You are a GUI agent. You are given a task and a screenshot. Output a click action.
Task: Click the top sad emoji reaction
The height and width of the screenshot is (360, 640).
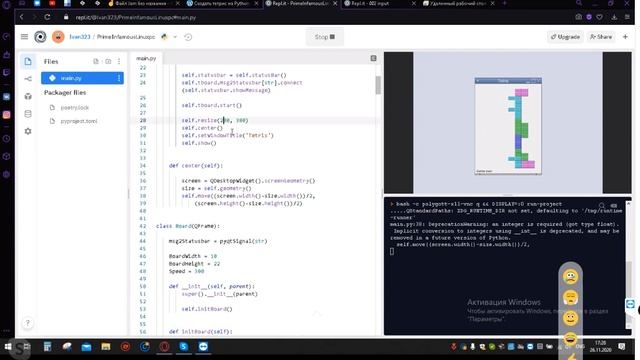pyautogui.click(x=571, y=277)
